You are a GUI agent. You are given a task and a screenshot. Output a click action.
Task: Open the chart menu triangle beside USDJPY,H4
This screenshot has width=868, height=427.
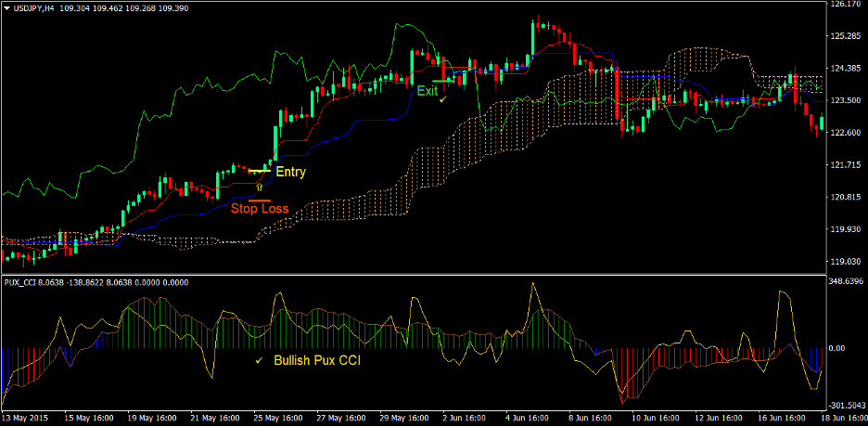pos(5,6)
